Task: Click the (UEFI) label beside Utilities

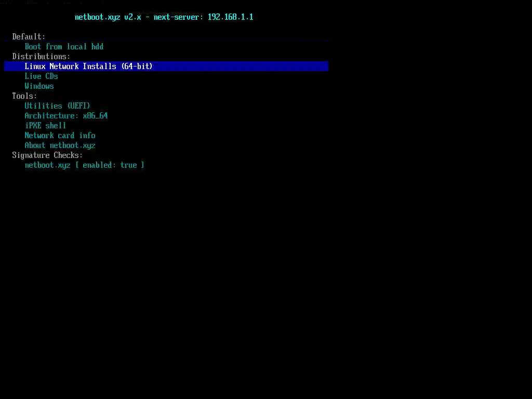Action: point(78,106)
